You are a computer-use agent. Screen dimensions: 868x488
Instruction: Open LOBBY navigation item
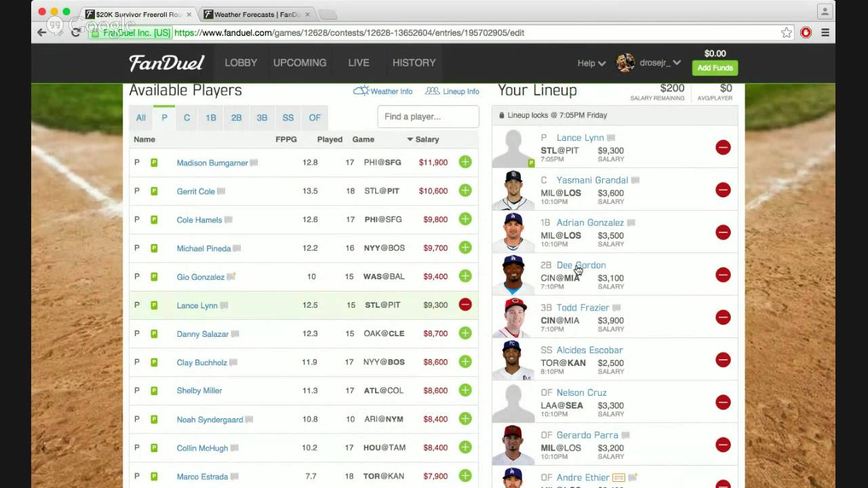pos(241,62)
